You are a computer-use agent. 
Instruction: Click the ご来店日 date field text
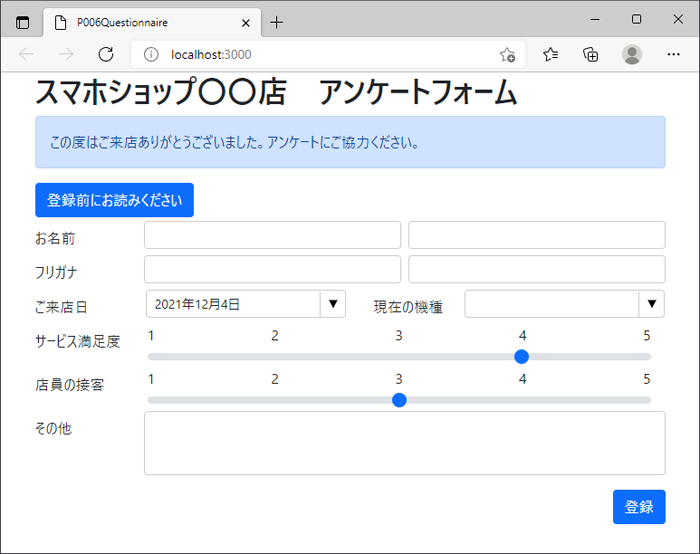pos(233,304)
